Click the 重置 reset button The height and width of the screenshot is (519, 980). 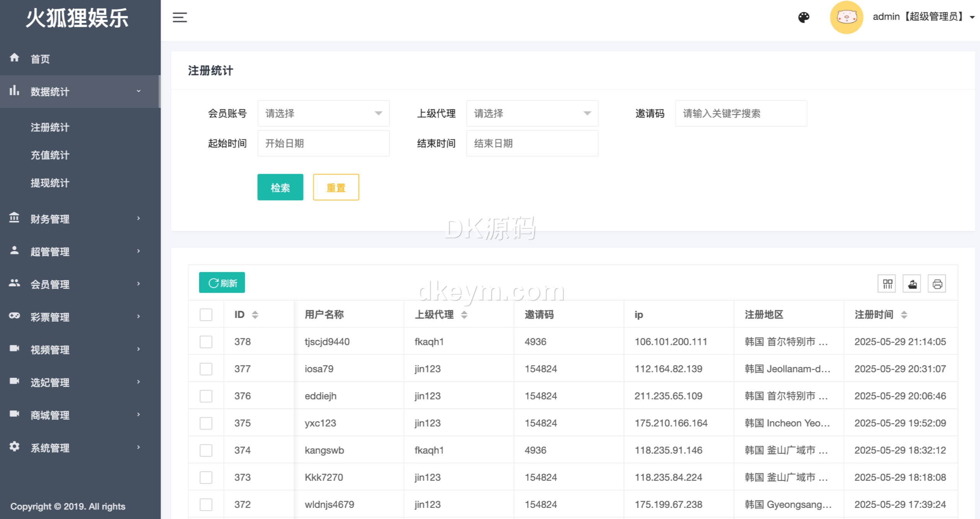click(x=336, y=187)
